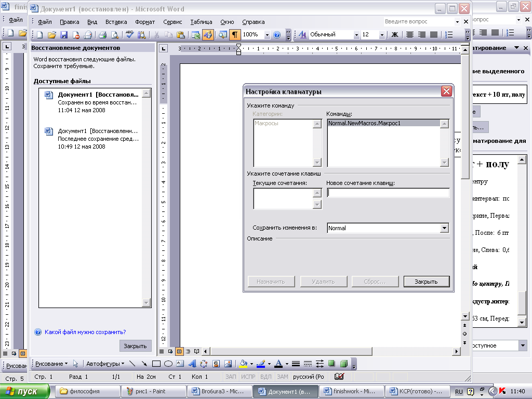
Task: Open Fill Color dropdown arrow
Action: point(251,364)
